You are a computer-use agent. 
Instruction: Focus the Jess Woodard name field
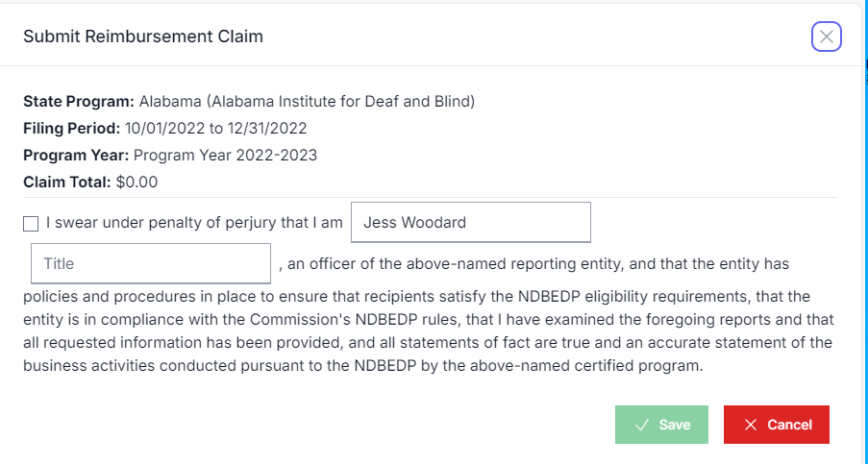click(471, 223)
